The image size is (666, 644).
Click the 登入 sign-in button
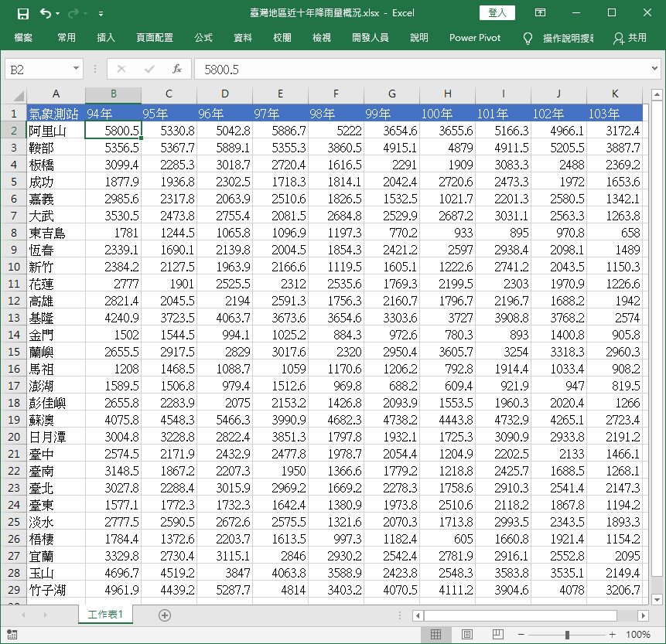coord(497,12)
